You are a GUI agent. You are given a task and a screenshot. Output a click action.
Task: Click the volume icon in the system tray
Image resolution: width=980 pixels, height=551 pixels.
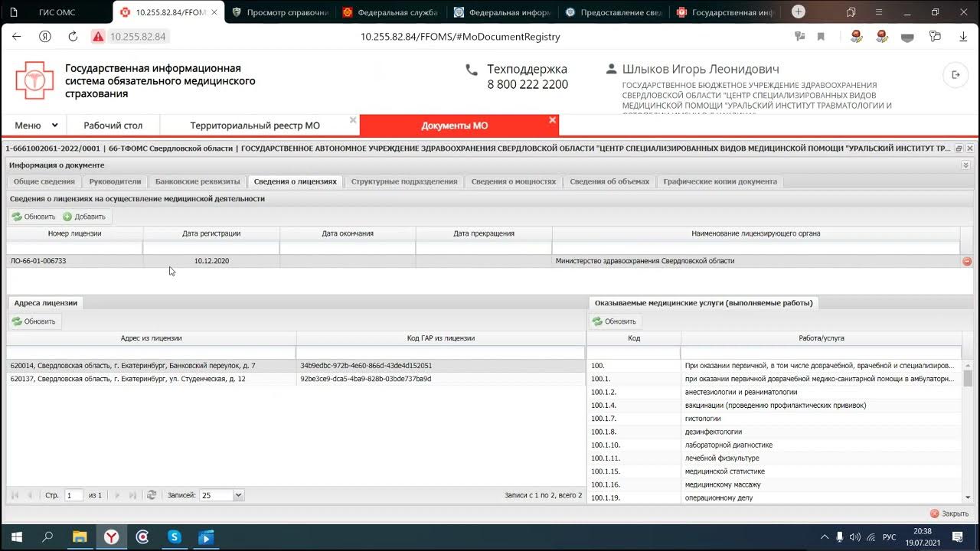tap(855, 537)
